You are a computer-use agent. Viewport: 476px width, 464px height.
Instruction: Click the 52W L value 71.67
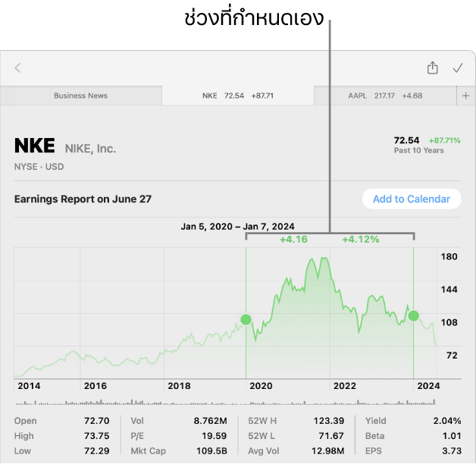tap(331, 436)
